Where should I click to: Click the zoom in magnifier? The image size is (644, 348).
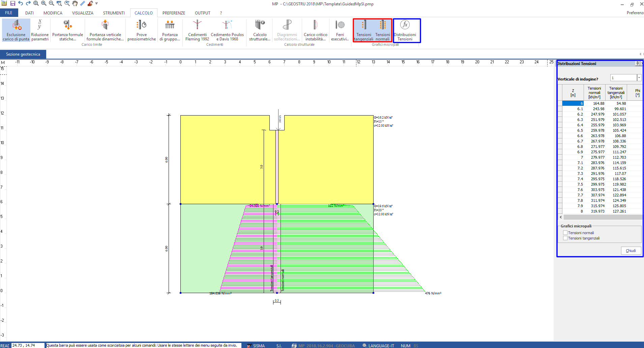click(44, 3)
